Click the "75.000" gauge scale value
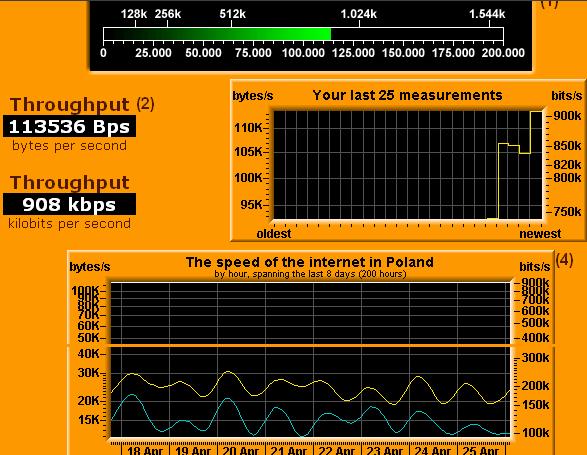 coord(253,53)
